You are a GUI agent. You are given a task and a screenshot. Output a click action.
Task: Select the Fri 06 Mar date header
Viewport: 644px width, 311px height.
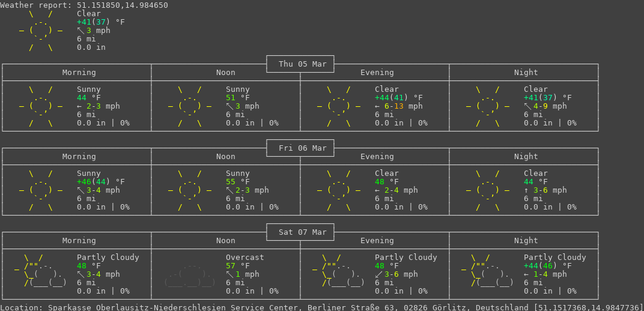pos(300,148)
